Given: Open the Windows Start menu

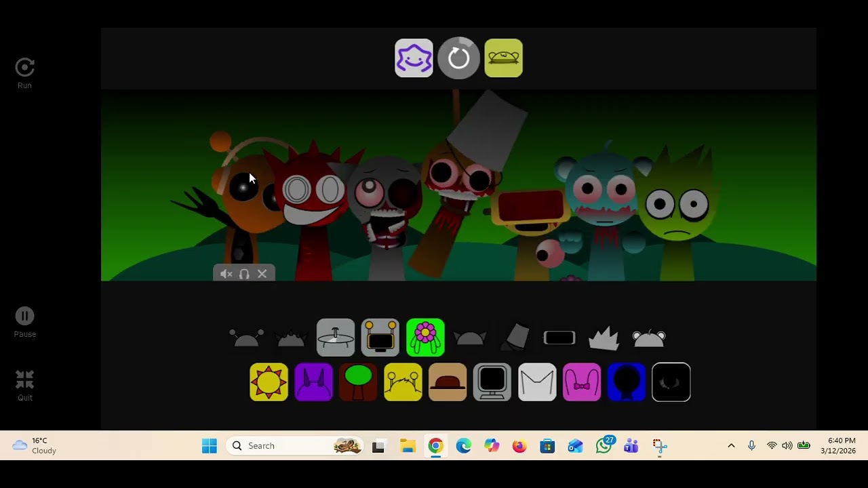Looking at the screenshot, I should (x=210, y=445).
